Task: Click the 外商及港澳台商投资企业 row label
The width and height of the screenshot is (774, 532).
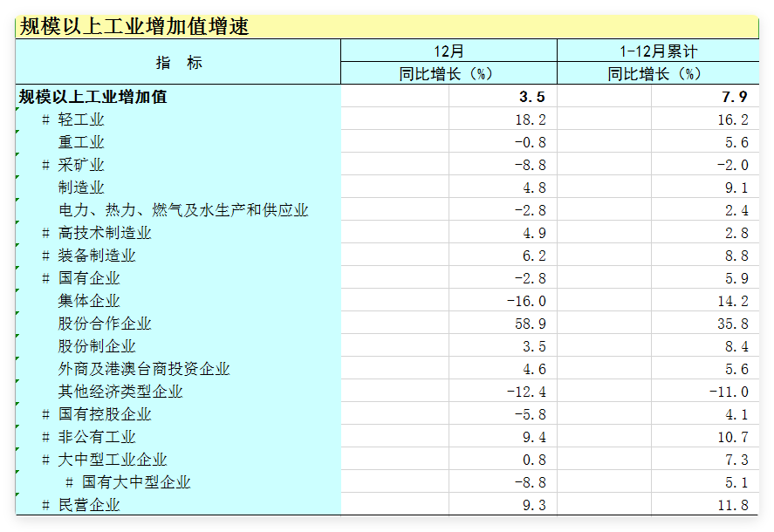Action: (x=144, y=369)
